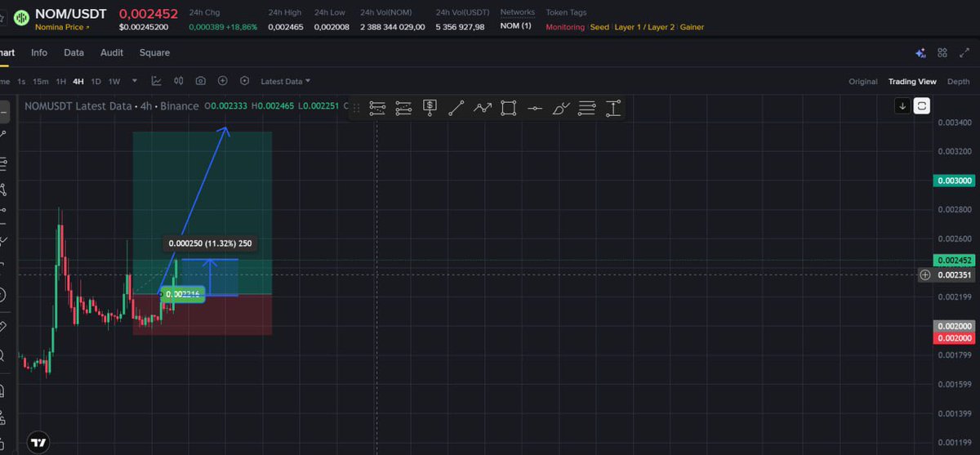Click the Seed token tag
980x455 pixels.
coord(599,27)
